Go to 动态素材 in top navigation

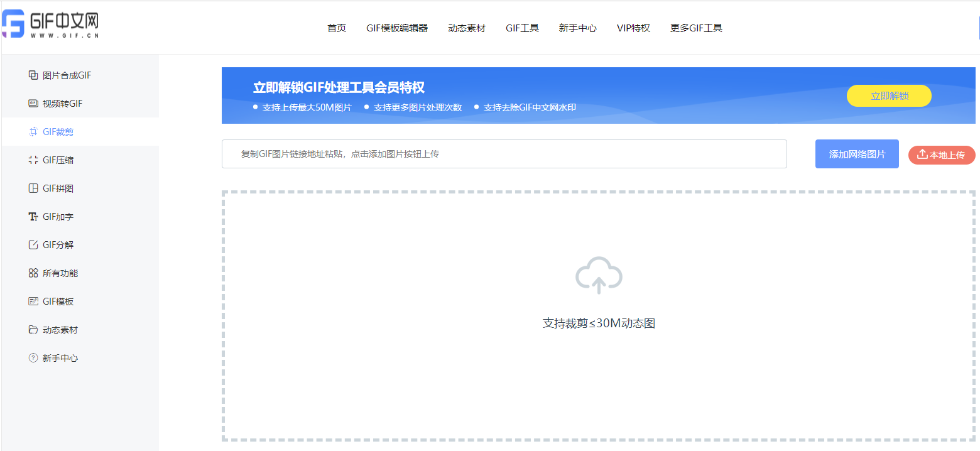pyautogui.click(x=467, y=28)
